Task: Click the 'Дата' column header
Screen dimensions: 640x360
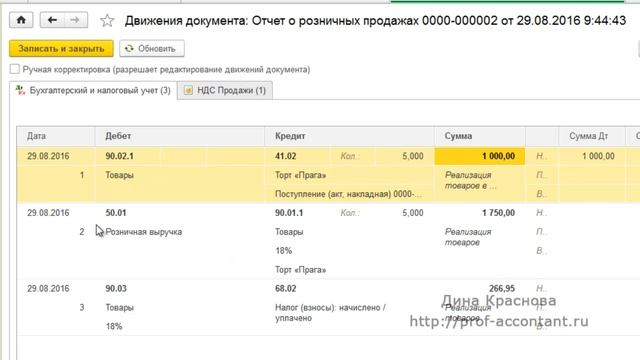Action: 56,136
